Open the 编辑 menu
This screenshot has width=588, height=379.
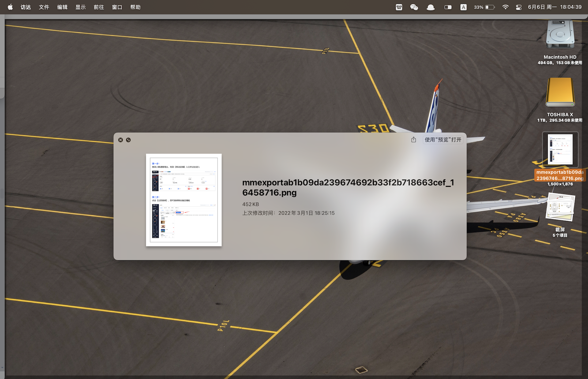click(62, 7)
